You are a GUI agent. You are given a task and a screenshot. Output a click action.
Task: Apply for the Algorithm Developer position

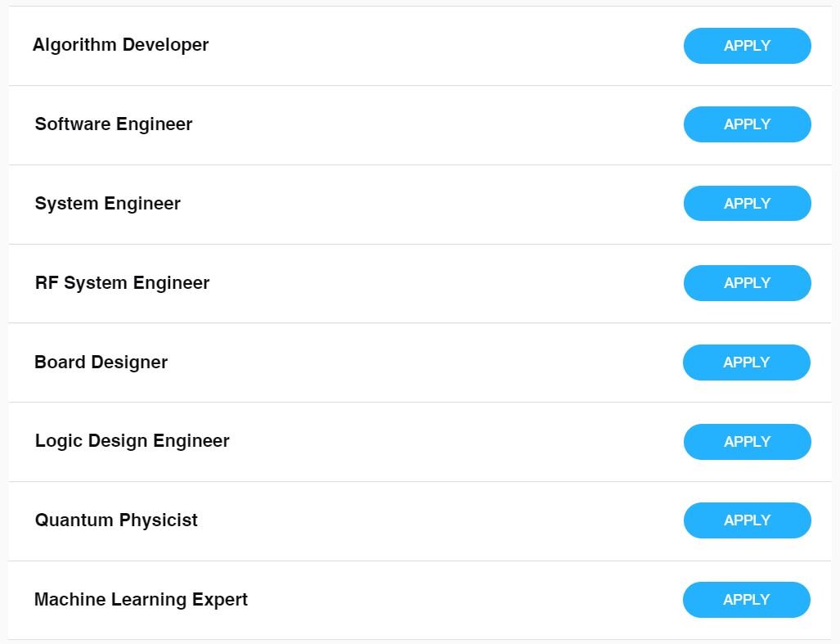pos(747,46)
